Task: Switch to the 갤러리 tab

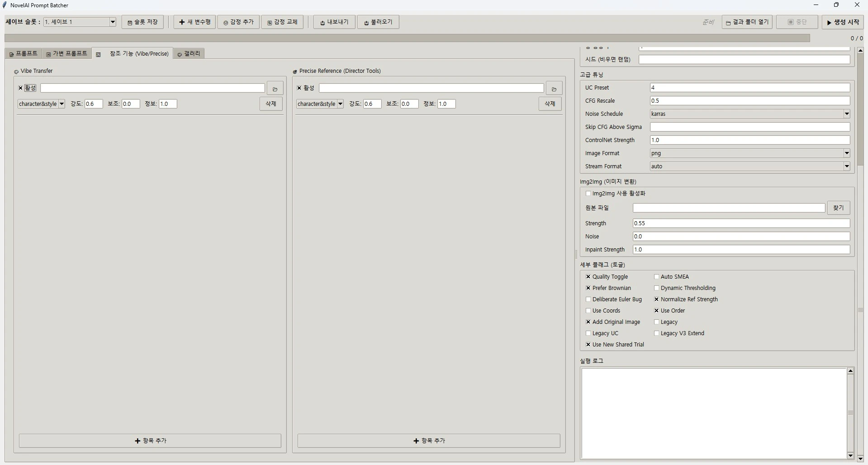Action: [x=189, y=53]
